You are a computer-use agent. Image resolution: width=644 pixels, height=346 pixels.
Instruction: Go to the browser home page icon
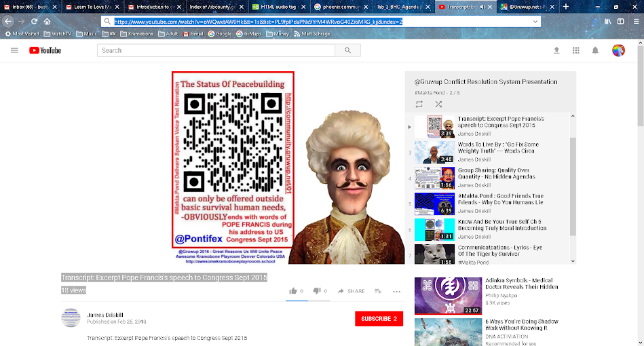point(48,21)
